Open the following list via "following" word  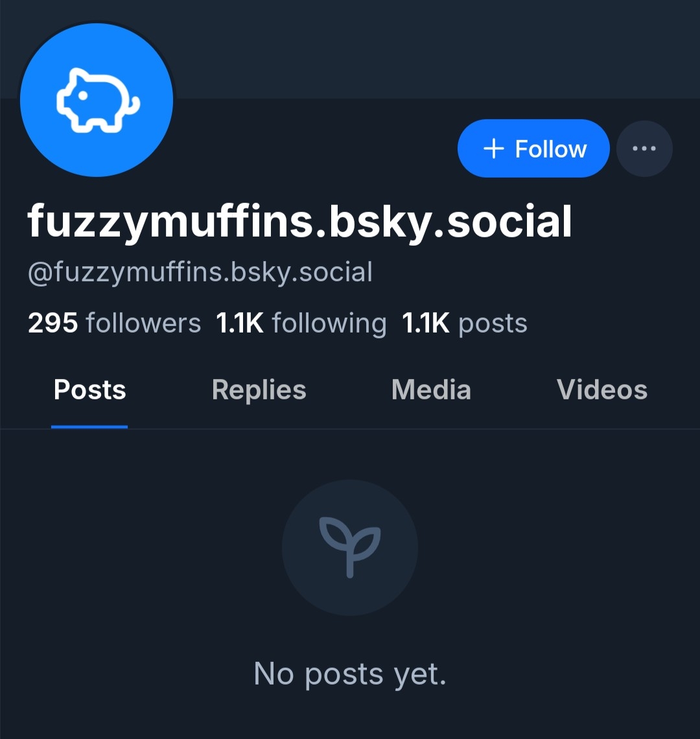tap(329, 323)
